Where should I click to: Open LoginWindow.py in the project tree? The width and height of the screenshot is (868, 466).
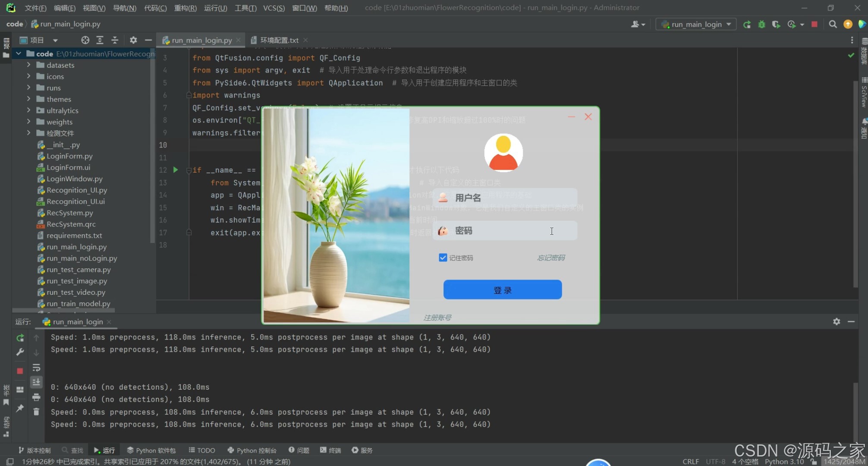click(74, 179)
